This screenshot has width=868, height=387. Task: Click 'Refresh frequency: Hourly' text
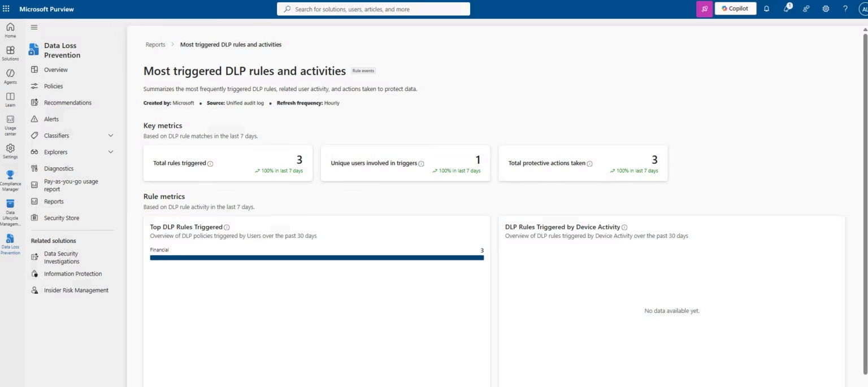point(308,103)
